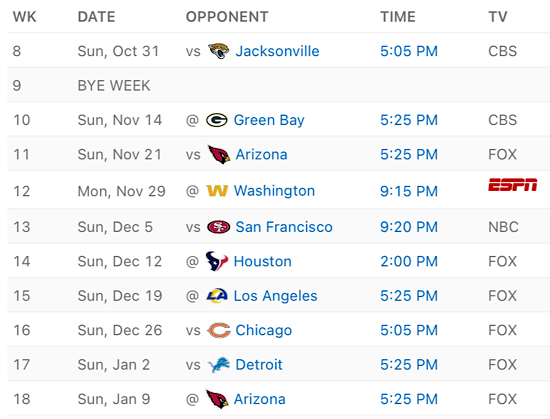The image size is (550, 419).
Task: Open the San Francisco team link
Action: [284, 227]
